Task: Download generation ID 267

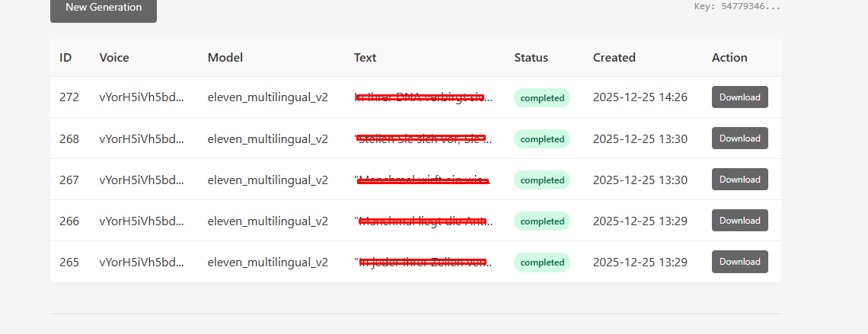Action: click(x=739, y=179)
